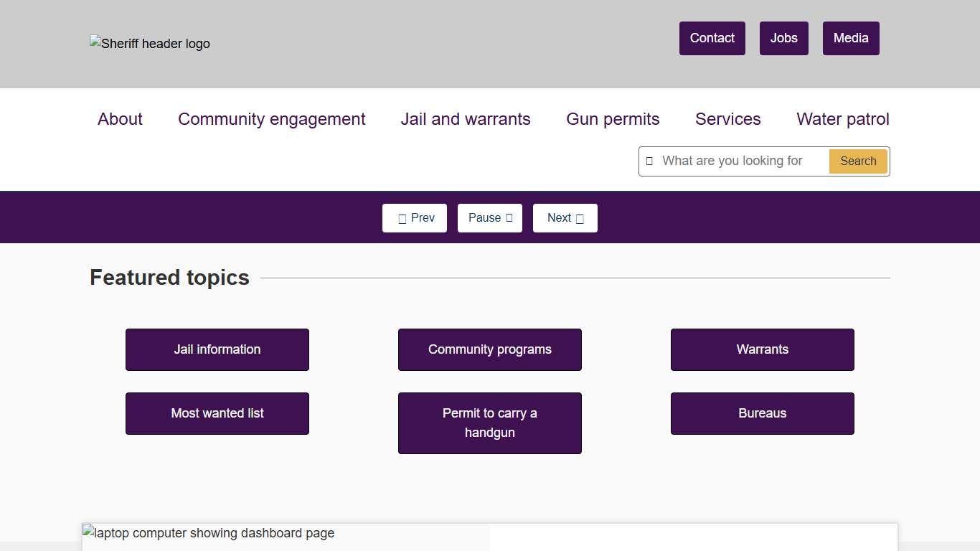This screenshot has width=980, height=551.
Task: Visit the Media page
Action: pos(851,38)
